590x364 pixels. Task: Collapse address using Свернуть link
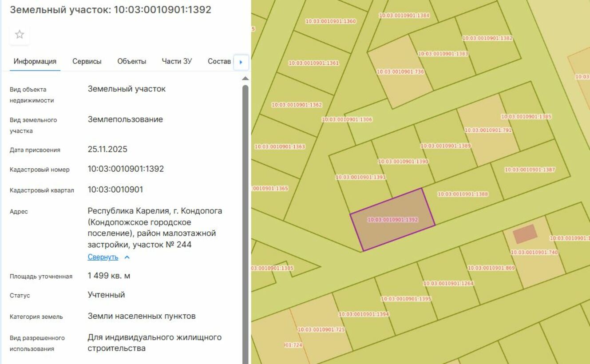(103, 257)
